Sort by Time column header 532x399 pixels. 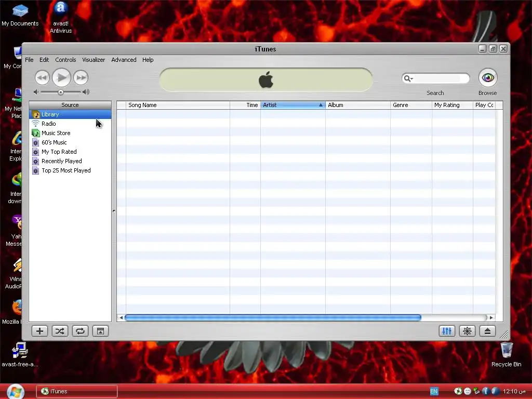tap(245, 105)
